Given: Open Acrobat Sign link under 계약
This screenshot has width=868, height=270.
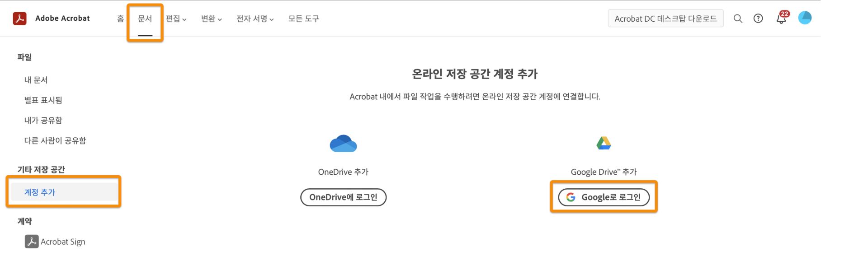Looking at the screenshot, I should tap(63, 242).
